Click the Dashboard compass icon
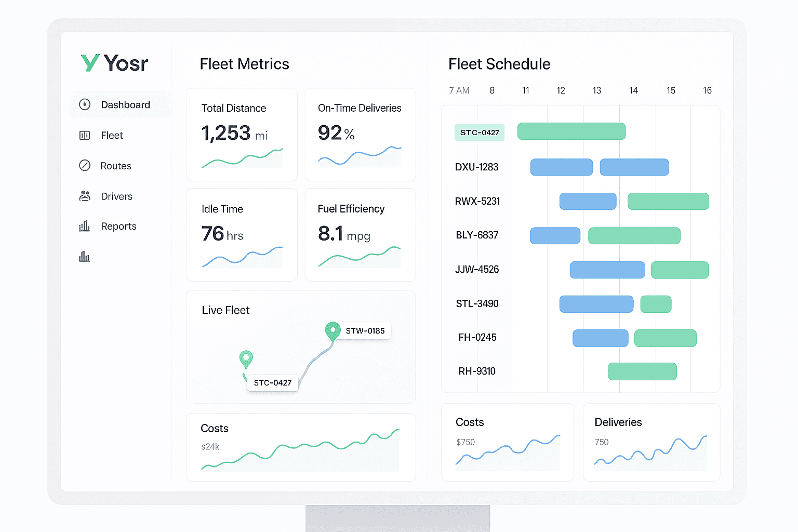798x532 pixels. pyautogui.click(x=85, y=104)
